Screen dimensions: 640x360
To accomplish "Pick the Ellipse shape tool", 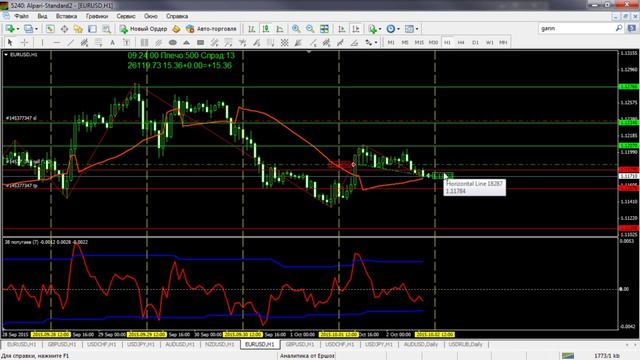I will pos(173,42).
